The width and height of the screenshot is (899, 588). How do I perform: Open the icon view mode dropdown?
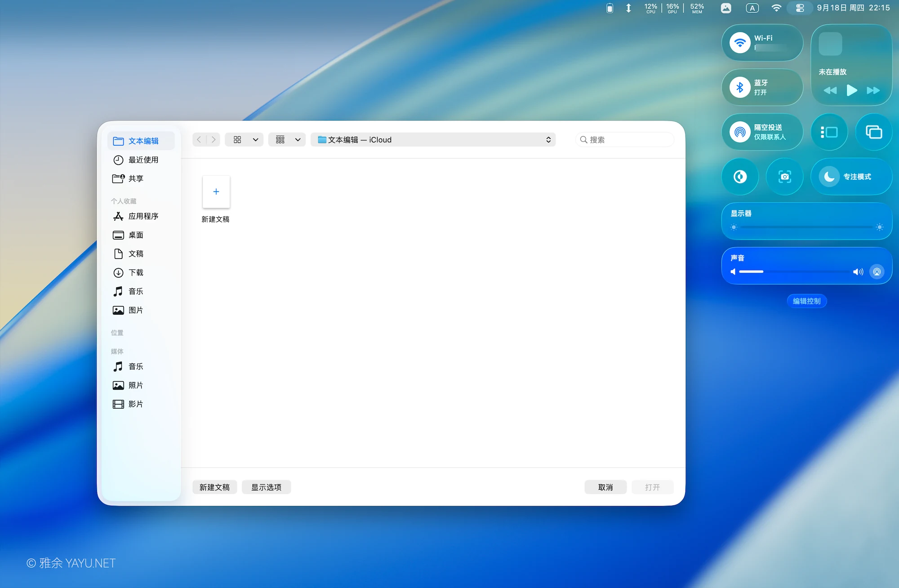[245, 140]
